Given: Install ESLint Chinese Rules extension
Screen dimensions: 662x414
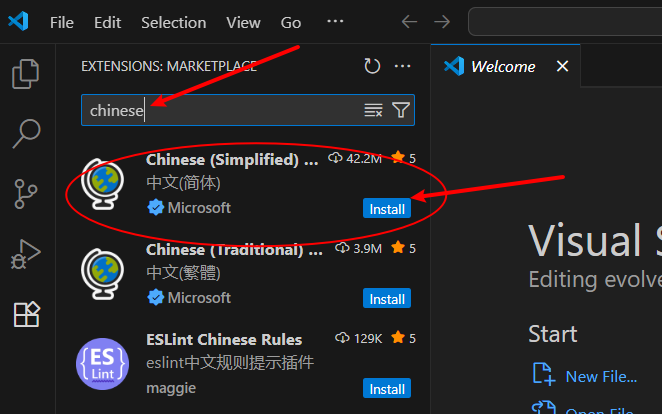Looking at the screenshot, I should (387, 388).
